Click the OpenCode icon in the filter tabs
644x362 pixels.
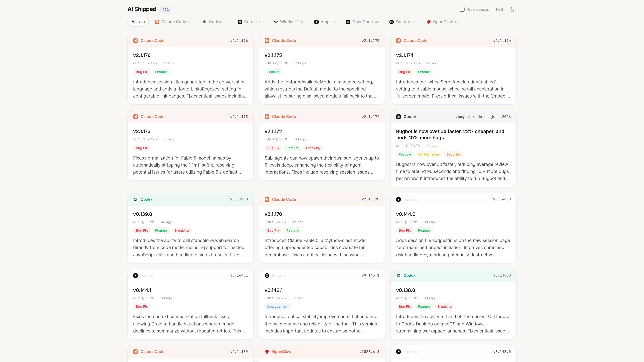coord(348,22)
